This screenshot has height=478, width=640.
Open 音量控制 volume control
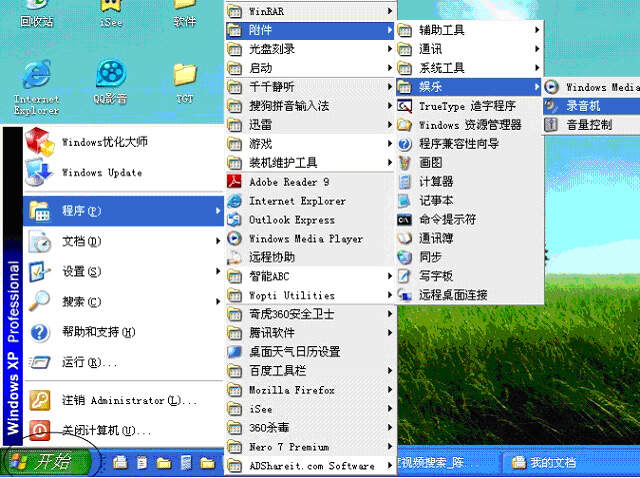click(591, 125)
